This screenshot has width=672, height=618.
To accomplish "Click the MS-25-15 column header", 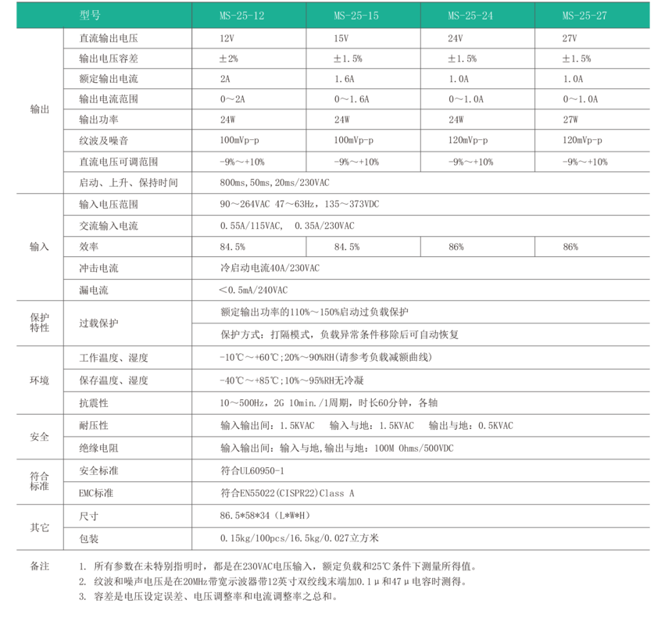I will tap(356, 16).
